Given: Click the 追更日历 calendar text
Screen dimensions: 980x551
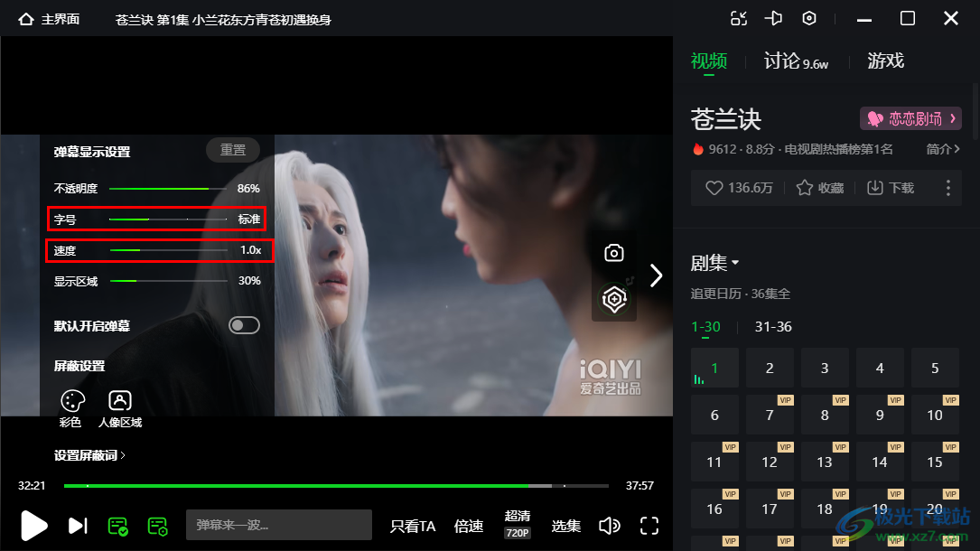Looking at the screenshot, I should [715, 294].
